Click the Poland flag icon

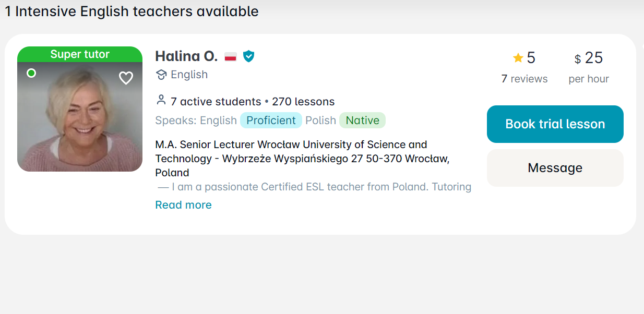click(231, 57)
